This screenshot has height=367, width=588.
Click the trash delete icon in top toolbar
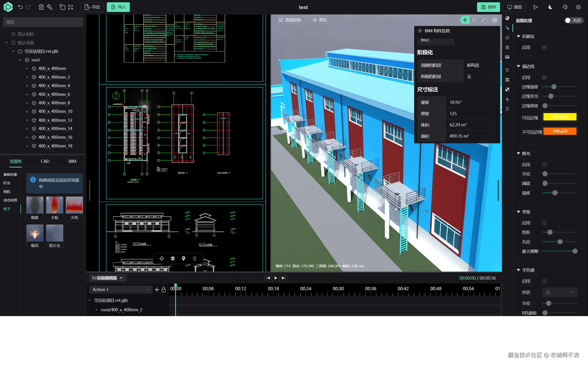[x=41, y=7]
